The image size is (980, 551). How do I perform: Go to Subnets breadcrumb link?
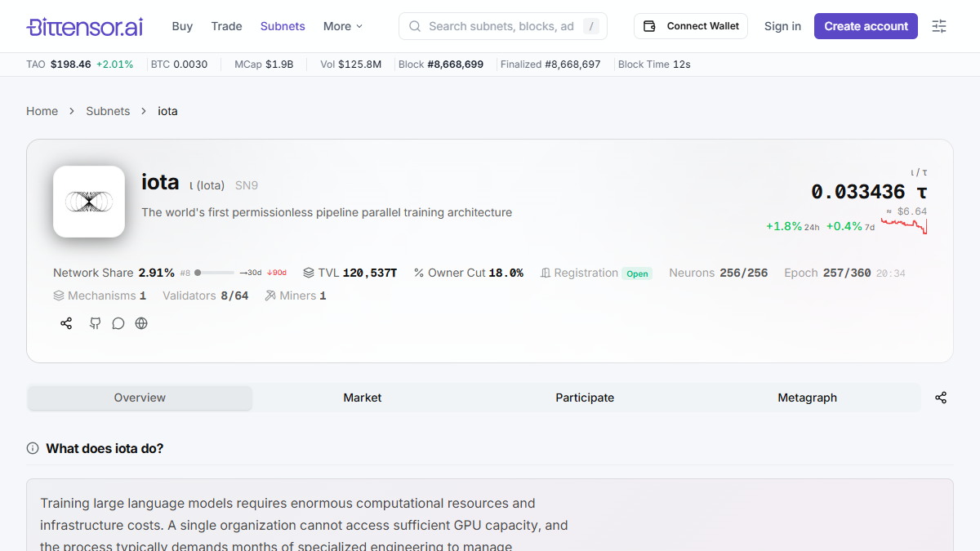[x=108, y=111]
